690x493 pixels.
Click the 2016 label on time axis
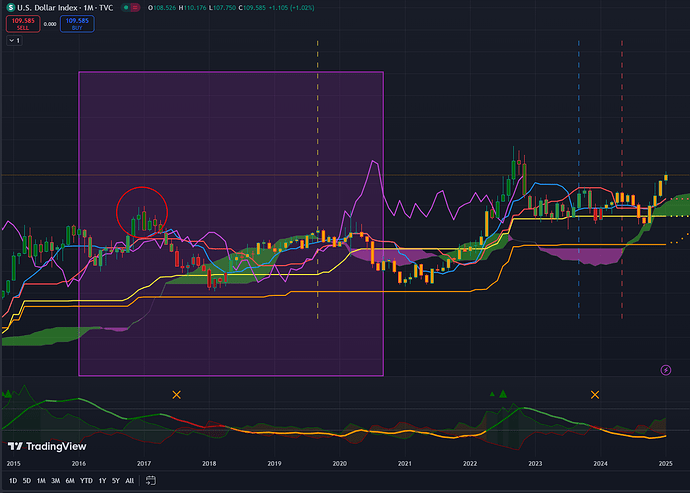[x=79, y=464]
